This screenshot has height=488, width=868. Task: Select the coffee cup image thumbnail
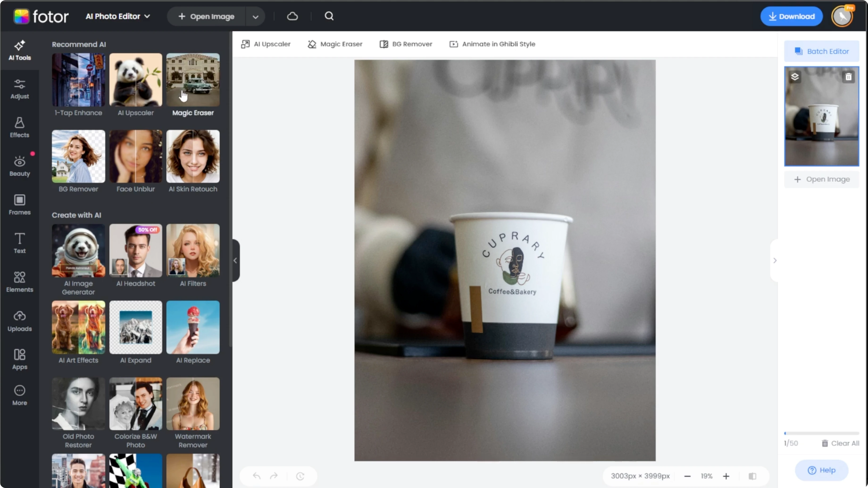[822, 116]
